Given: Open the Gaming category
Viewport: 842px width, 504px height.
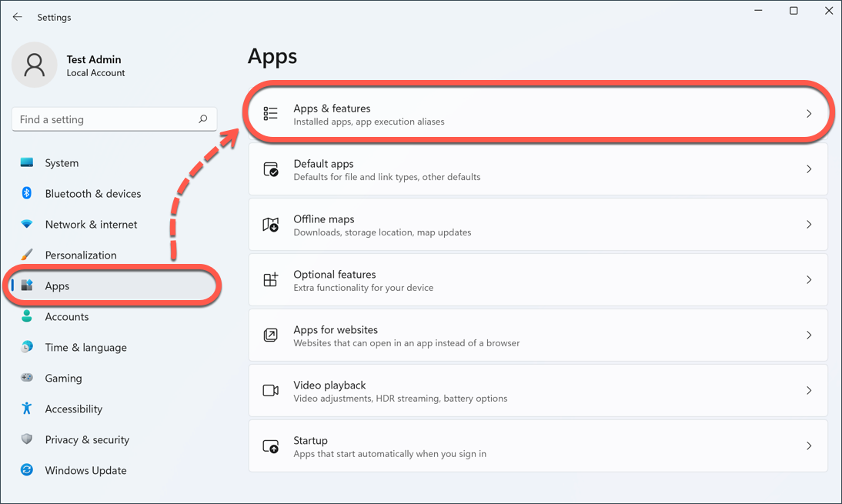Looking at the screenshot, I should [113, 378].
